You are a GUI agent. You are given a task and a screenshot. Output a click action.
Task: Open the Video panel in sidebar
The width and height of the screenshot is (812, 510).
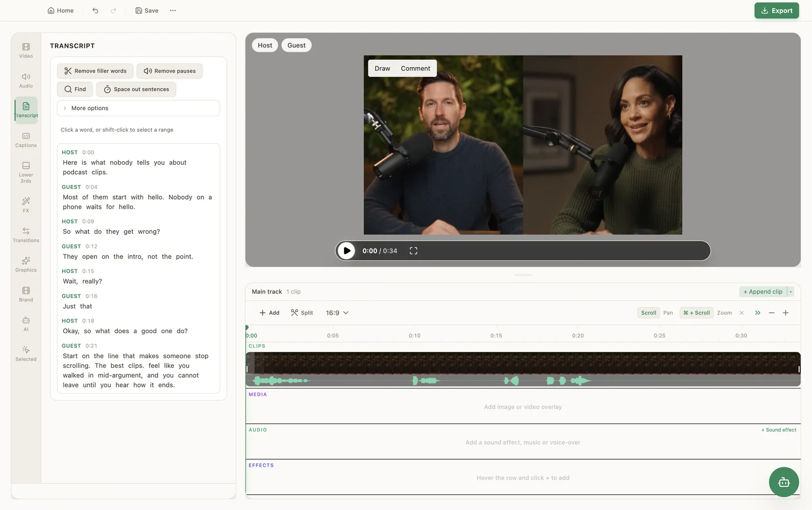click(26, 51)
